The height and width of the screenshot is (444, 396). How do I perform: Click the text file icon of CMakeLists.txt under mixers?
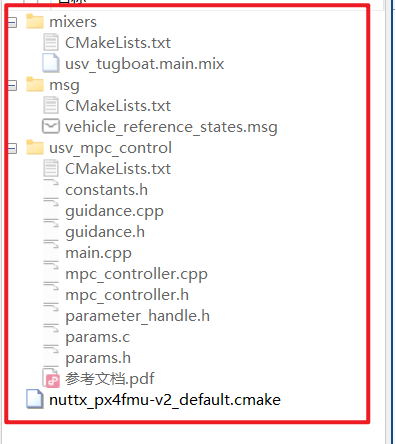51,42
